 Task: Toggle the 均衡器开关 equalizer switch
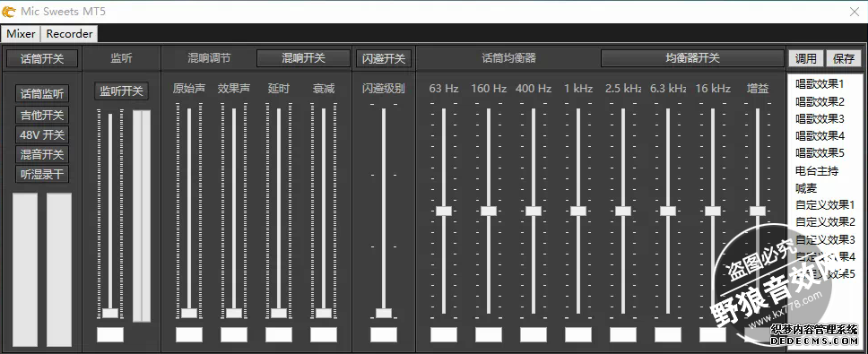pos(692,58)
